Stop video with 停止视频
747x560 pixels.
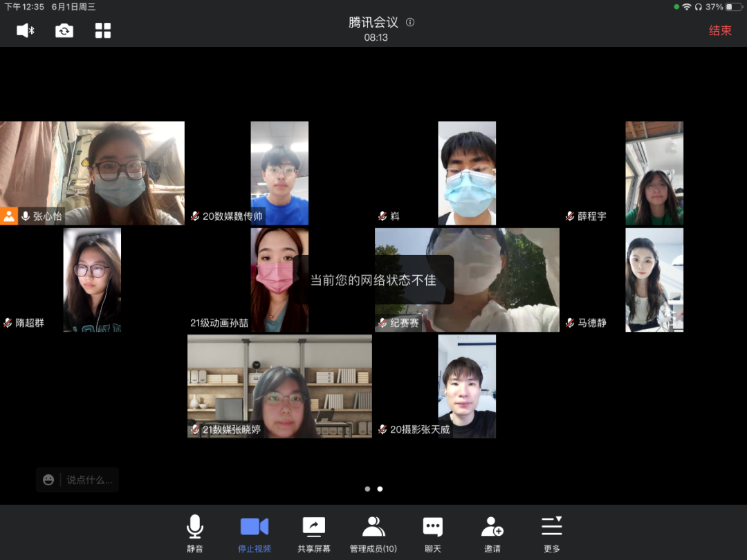click(255, 534)
